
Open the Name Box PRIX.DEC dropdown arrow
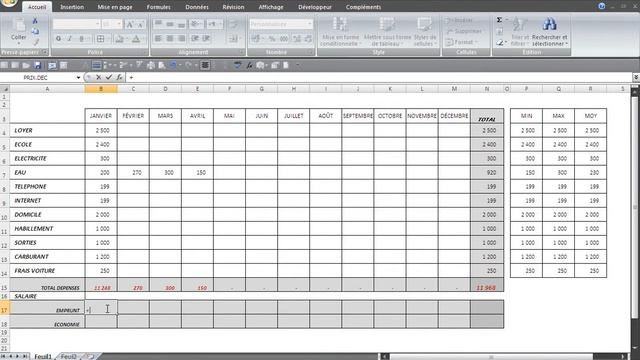(78, 78)
